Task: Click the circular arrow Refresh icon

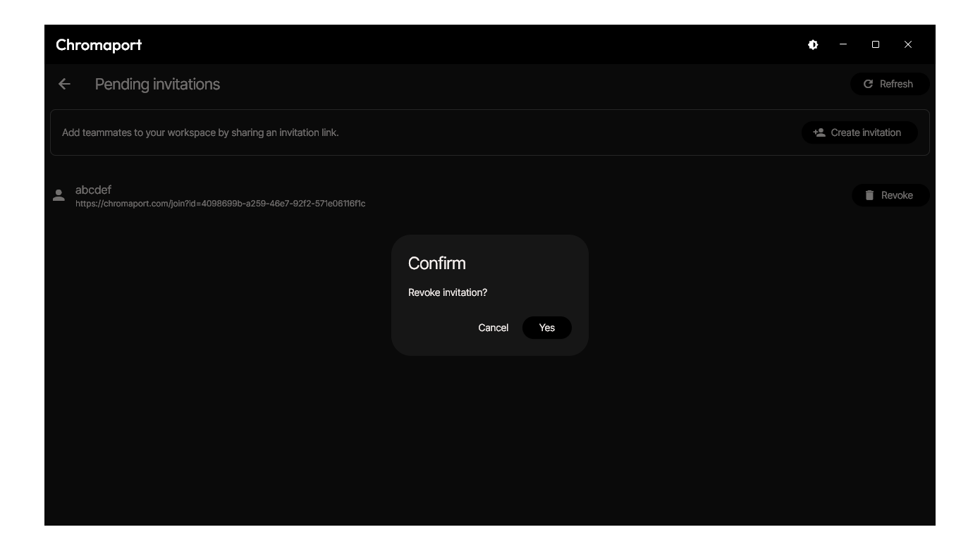Action: coord(868,84)
